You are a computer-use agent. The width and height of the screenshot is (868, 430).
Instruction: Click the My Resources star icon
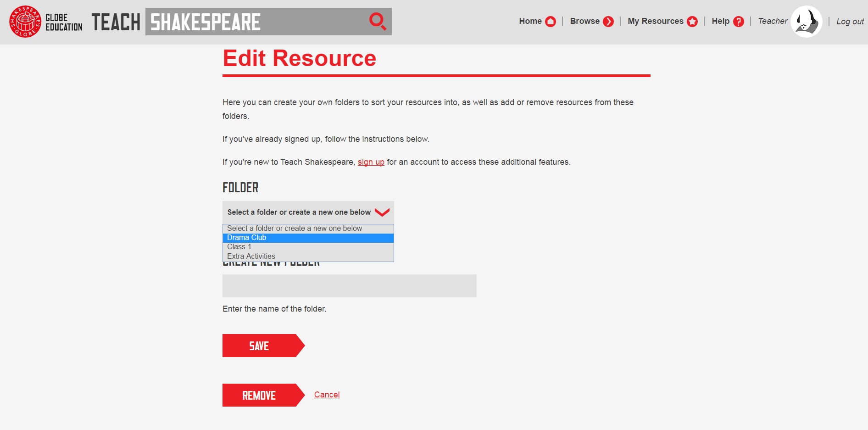pyautogui.click(x=692, y=22)
